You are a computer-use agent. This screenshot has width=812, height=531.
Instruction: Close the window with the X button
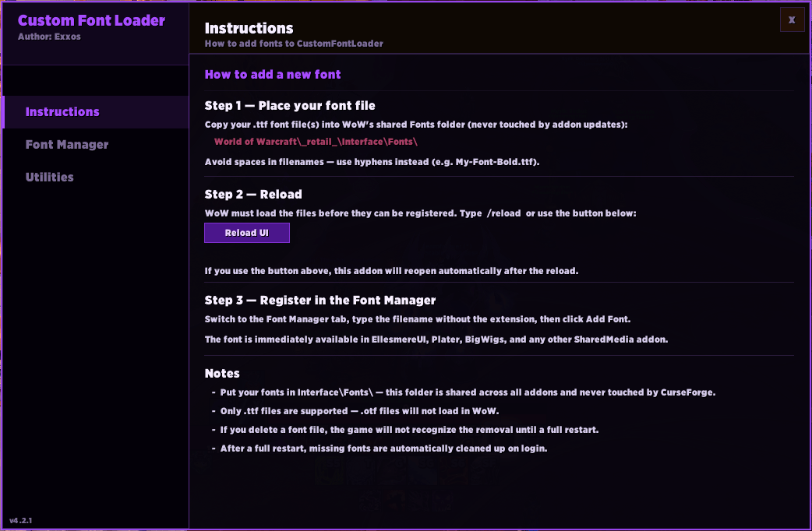[792, 19]
